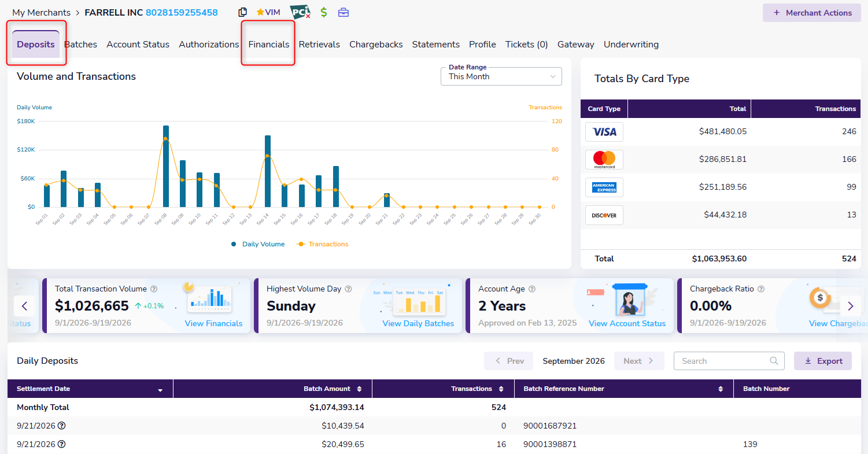868x454 pixels.
Task: Show help for Highest Volume Day
Action: (349, 289)
